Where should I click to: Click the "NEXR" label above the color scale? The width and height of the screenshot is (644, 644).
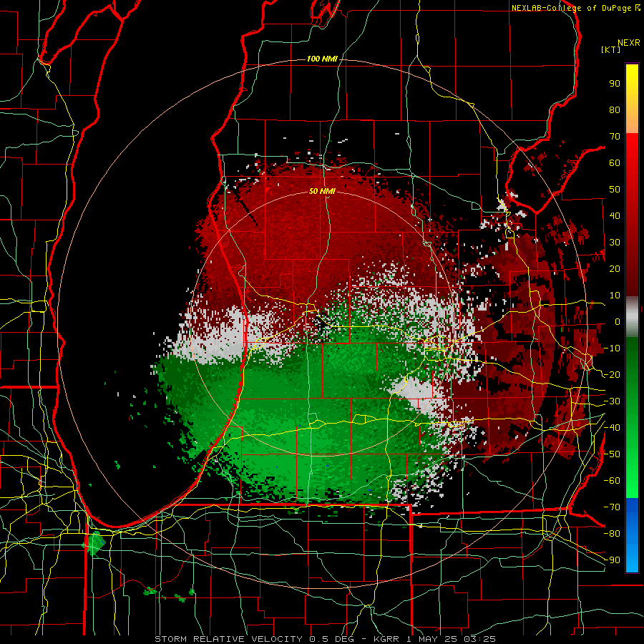(629, 43)
